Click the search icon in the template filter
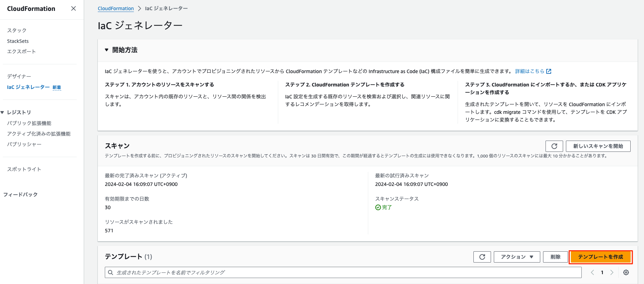The height and width of the screenshot is (284, 644). 110,272
